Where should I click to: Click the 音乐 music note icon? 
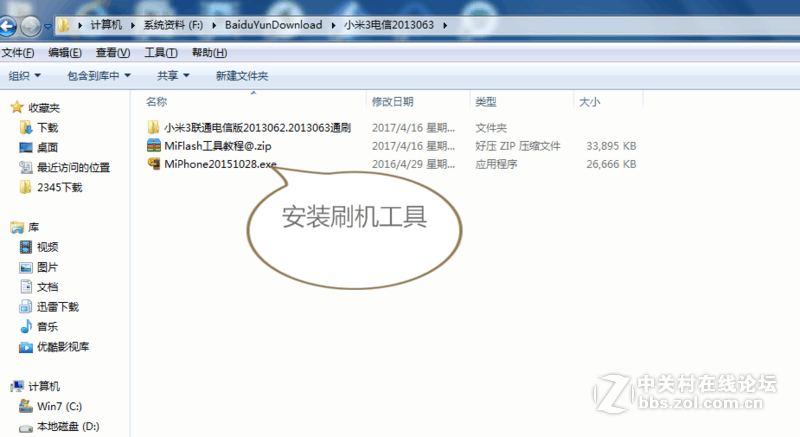[26, 326]
